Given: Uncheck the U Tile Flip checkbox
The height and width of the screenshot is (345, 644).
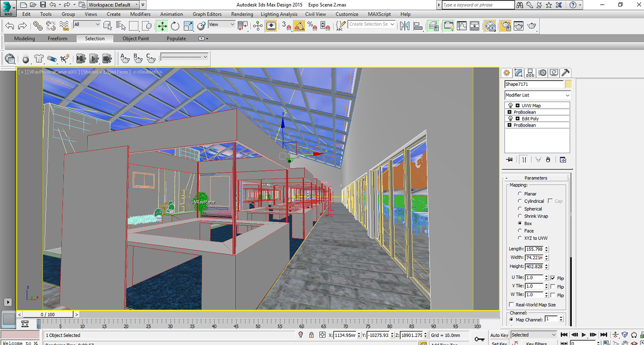Looking at the screenshot, I should [552, 278].
